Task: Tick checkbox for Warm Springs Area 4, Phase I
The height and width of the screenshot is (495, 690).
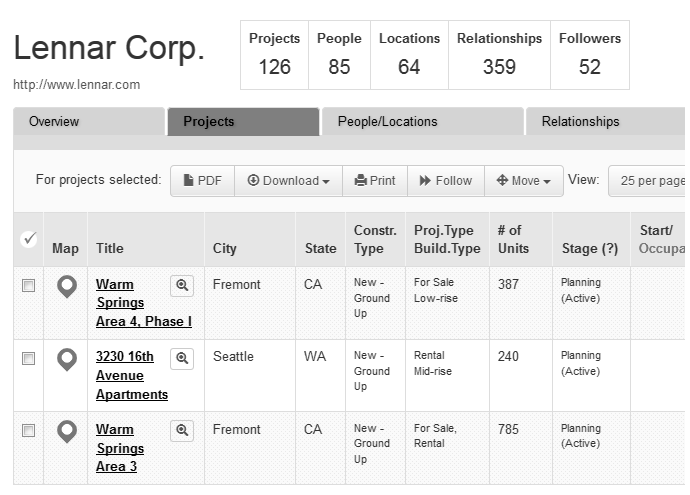Action: click(x=29, y=286)
